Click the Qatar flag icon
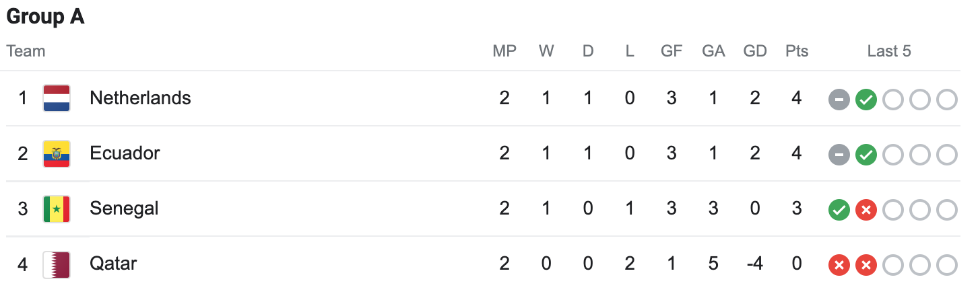The image size is (980, 302). coord(57,264)
